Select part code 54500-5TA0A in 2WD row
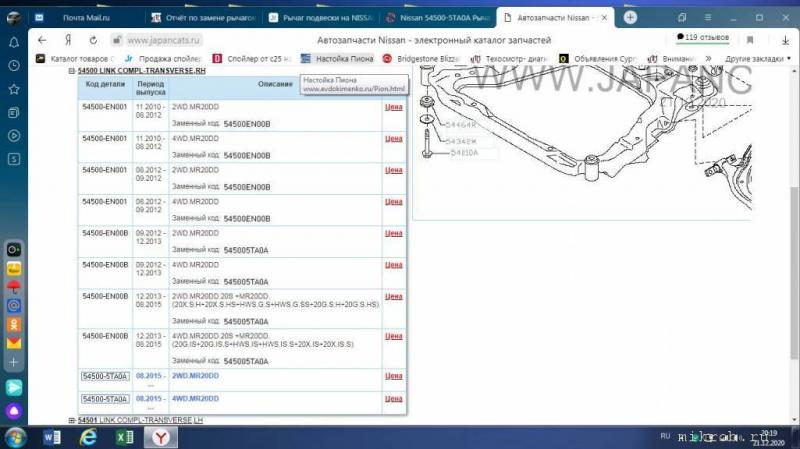 click(105, 376)
